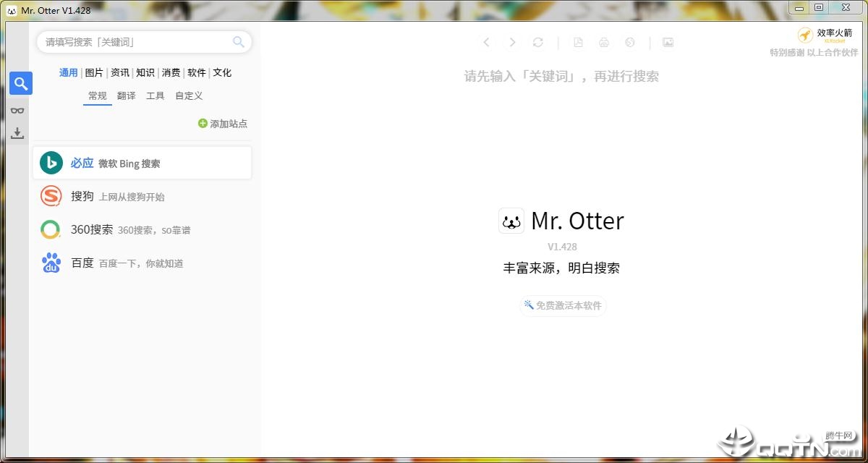Open the download panel in the sidebar
This screenshot has height=463, width=868.
(17, 133)
